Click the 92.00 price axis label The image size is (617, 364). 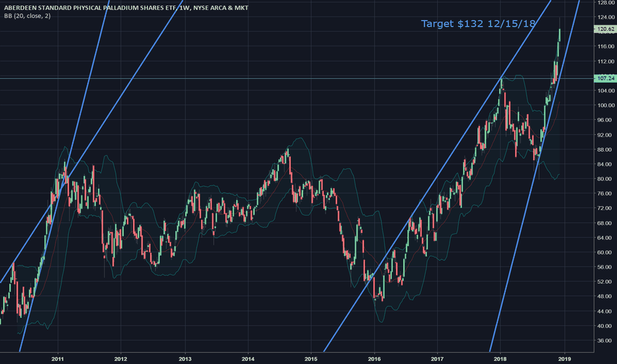[606, 135]
